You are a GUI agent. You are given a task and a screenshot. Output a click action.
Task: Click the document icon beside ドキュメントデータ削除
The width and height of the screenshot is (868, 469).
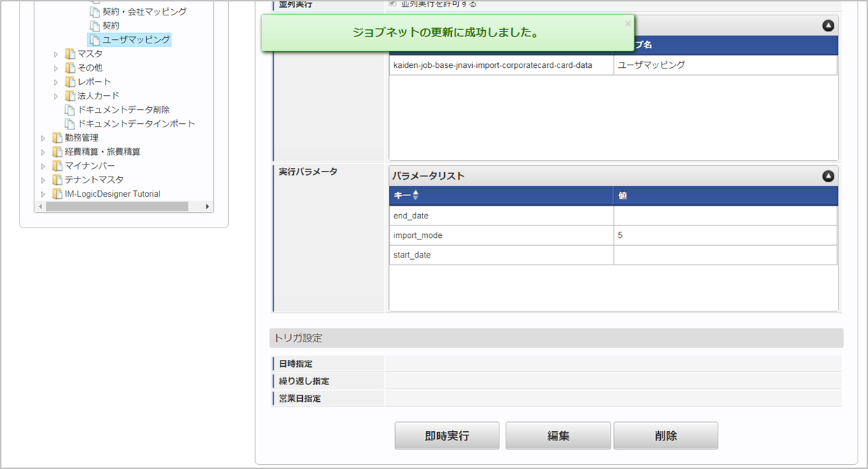(70, 110)
